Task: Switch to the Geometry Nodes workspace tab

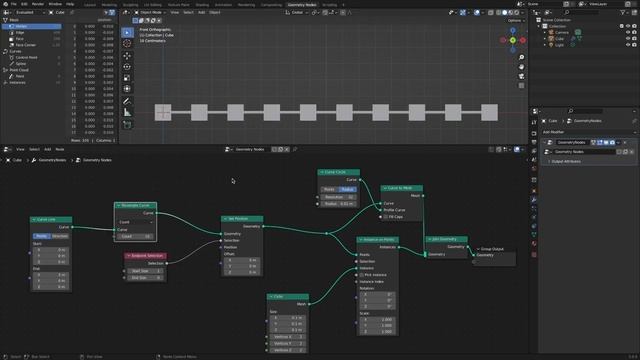Action: pos(302,5)
